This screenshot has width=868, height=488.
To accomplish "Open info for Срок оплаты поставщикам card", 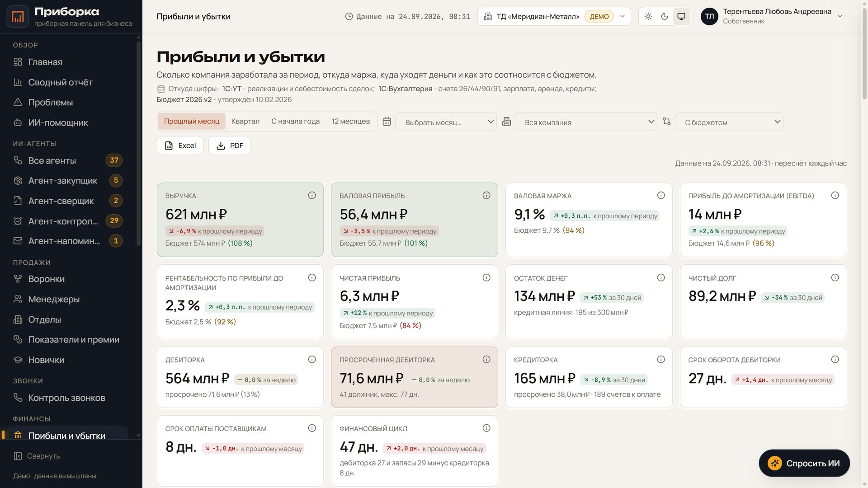I will pyautogui.click(x=312, y=428).
